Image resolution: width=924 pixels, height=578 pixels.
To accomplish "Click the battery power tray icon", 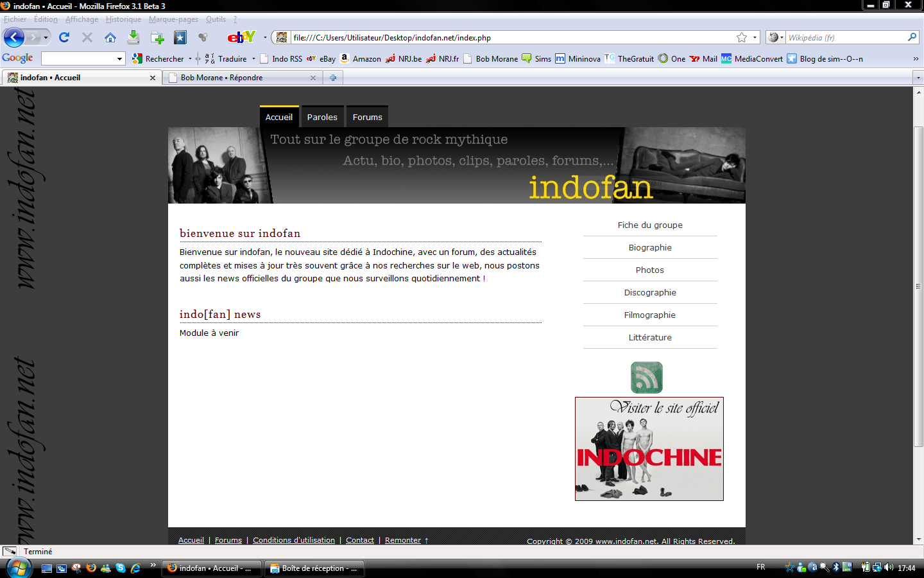I will pyautogui.click(x=866, y=567).
